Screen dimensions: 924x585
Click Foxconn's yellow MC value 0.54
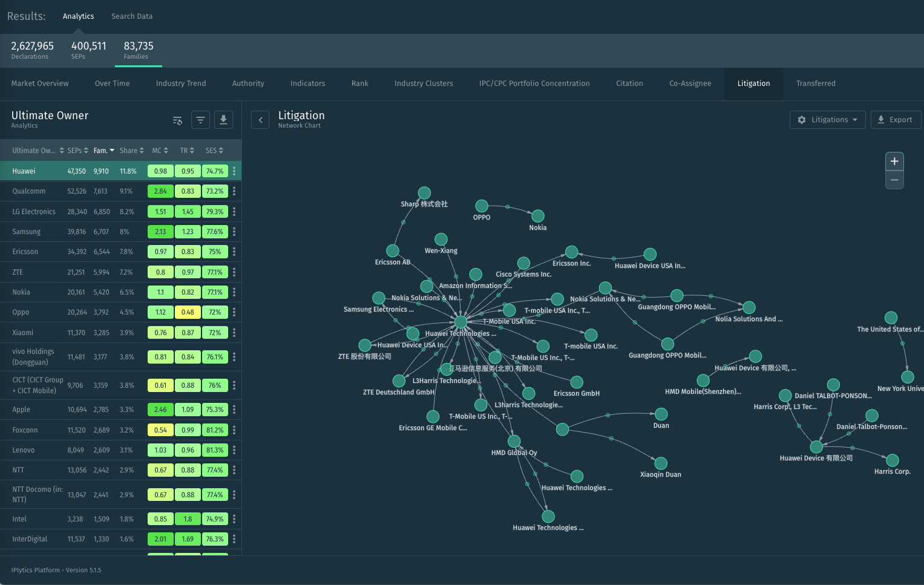(x=160, y=430)
